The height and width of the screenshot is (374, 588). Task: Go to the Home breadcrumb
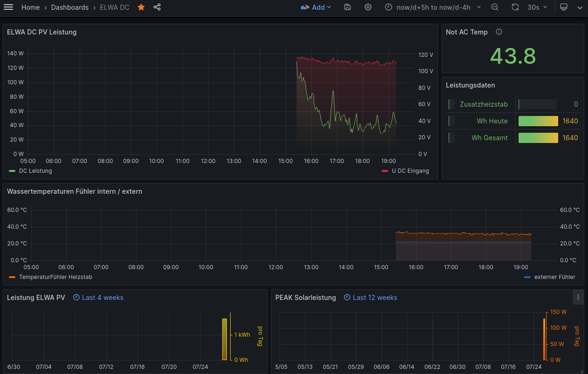(30, 7)
